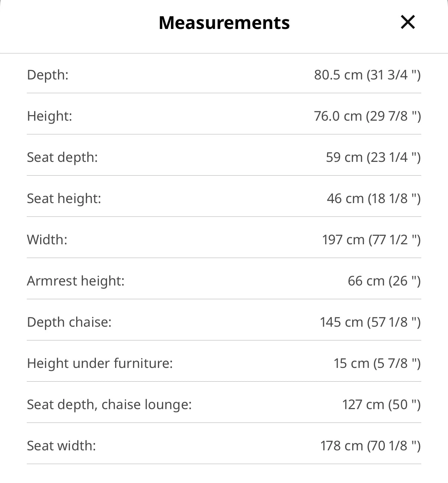Click the Depth chaise label
Image resolution: width=448 pixels, height=483 pixels.
(69, 322)
